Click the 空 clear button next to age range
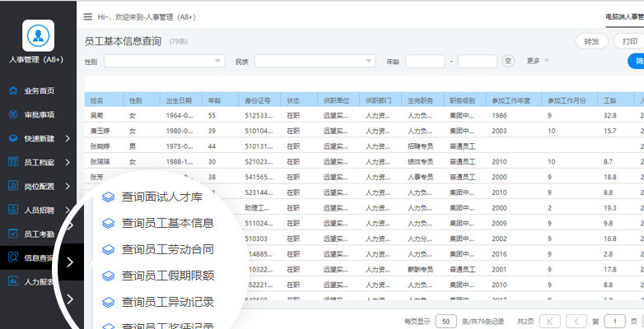This screenshot has height=329, width=644. pos(508,61)
